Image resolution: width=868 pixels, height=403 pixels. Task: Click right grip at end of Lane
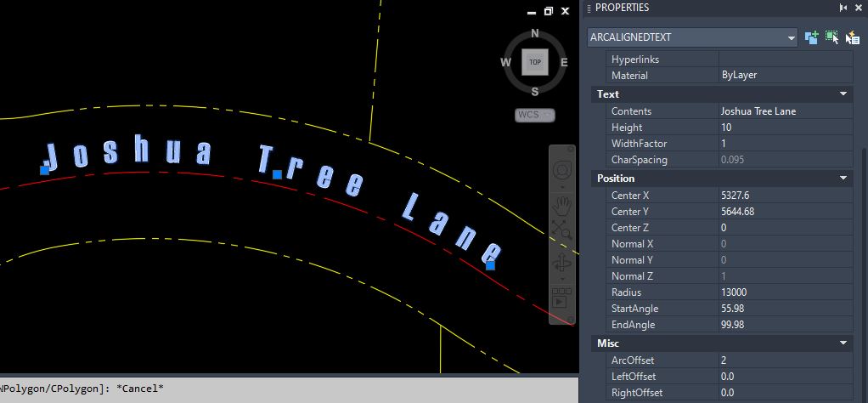(x=490, y=265)
